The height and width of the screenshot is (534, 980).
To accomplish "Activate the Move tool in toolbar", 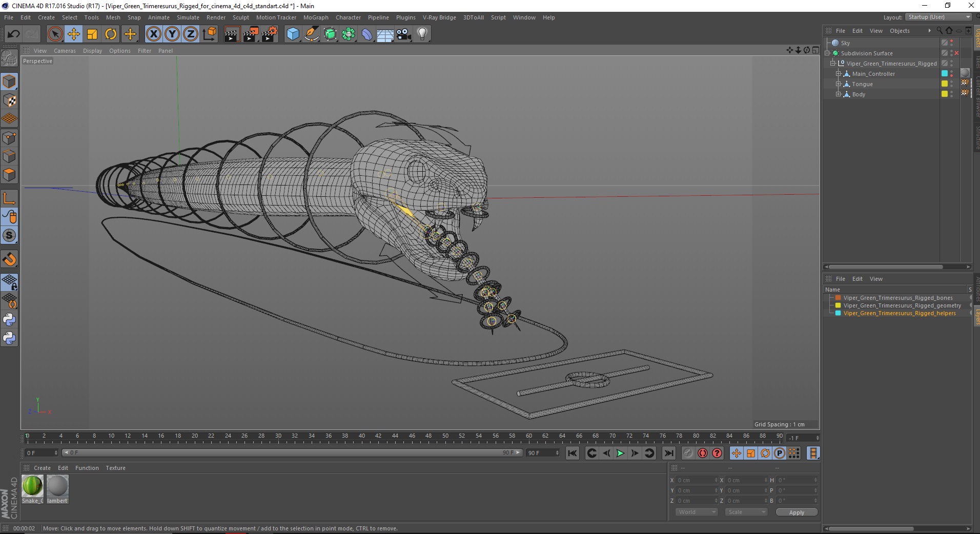I will pos(73,34).
